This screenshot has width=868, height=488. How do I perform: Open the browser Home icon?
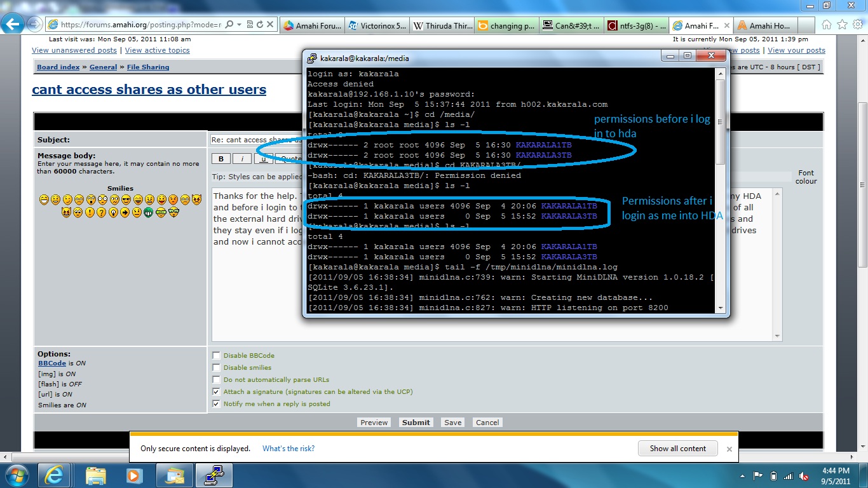[x=827, y=25]
